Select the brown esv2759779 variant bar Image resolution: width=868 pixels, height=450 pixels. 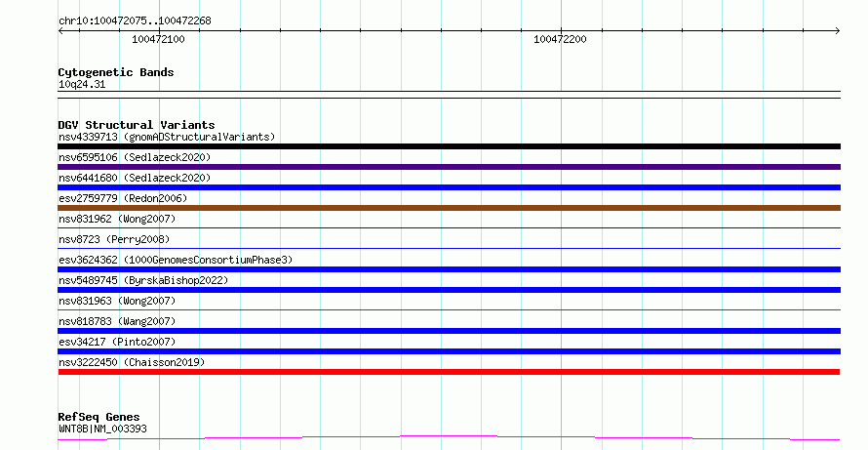pos(449,208)
